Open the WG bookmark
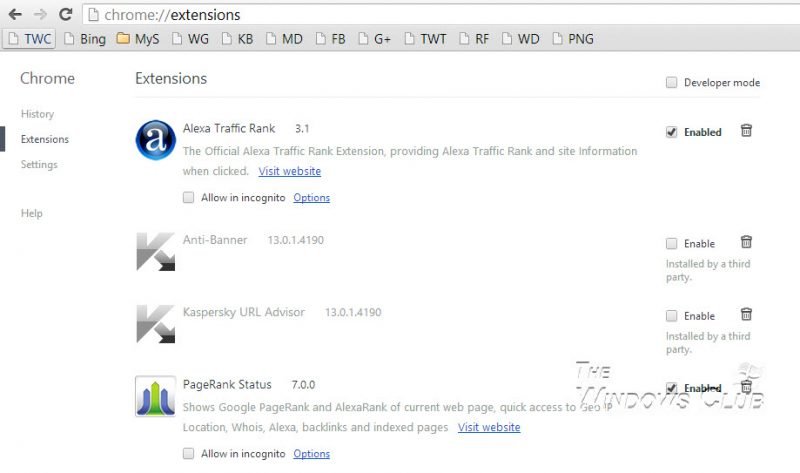 click(x=190, y=39)
